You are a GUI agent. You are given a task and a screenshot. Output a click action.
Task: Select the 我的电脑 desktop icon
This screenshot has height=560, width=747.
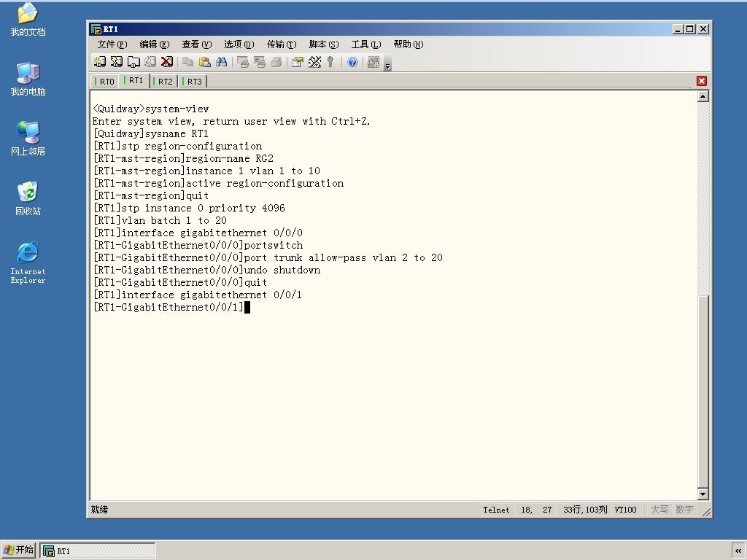pos(28,79)
